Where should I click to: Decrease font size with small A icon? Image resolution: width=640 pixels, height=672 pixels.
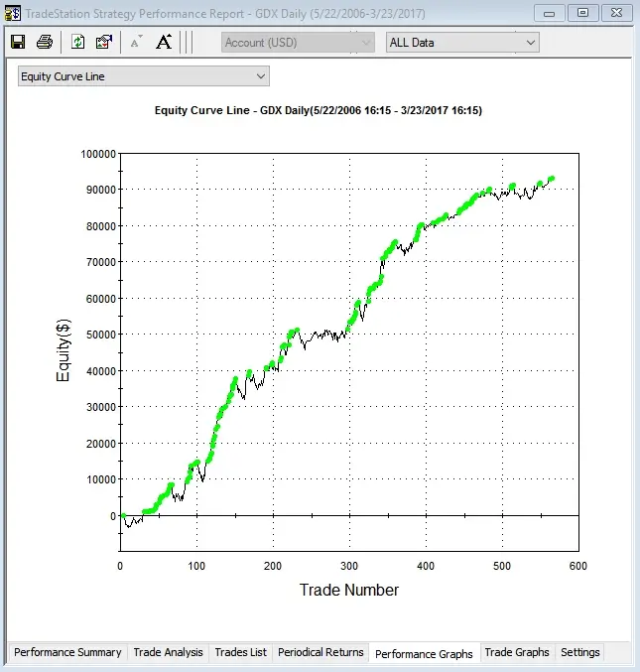[136, 42]
